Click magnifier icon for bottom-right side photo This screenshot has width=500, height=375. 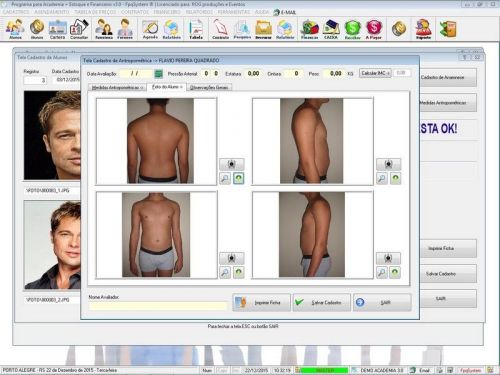382,272
